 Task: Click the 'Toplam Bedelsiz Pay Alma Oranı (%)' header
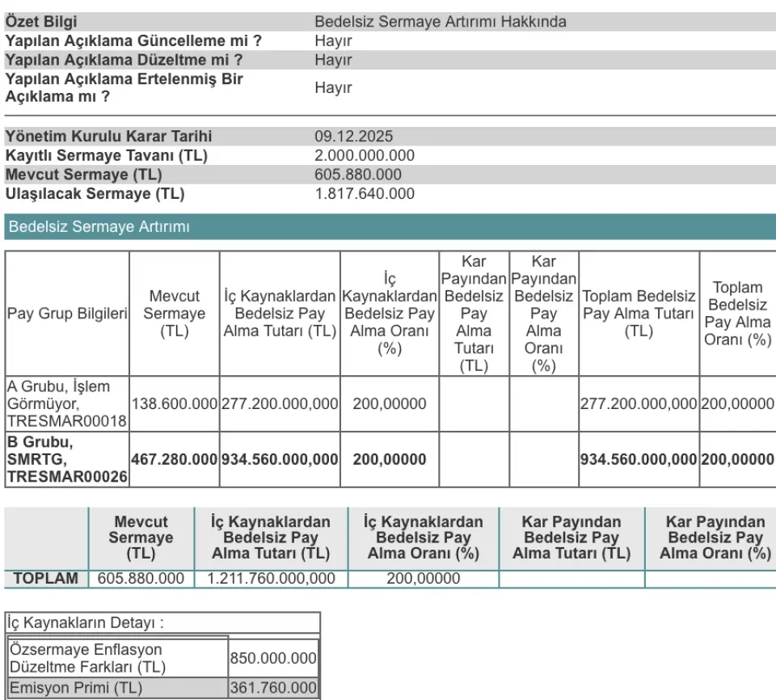click(x=737, y=314)
